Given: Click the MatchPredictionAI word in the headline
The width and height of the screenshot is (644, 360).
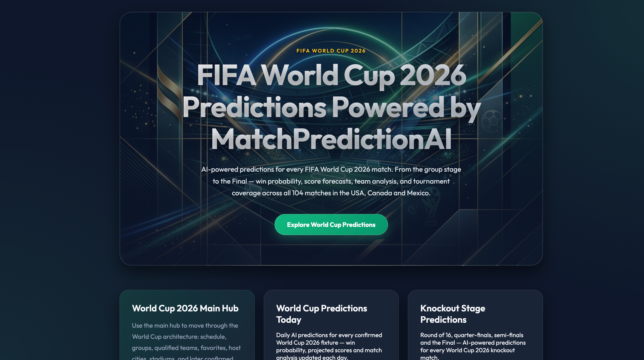Looking at the screenshot, I should pyautogui.click(x=331, y=139).
